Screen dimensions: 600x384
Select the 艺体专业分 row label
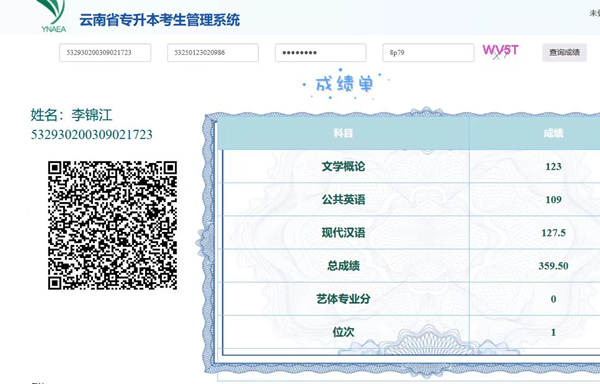pos(343,299)
